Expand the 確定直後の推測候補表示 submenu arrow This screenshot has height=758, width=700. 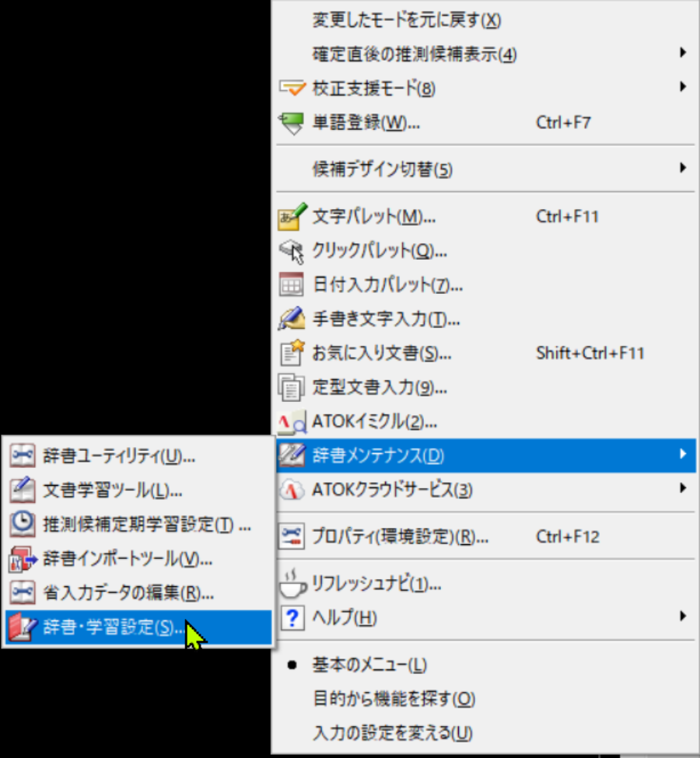[683, 53]
